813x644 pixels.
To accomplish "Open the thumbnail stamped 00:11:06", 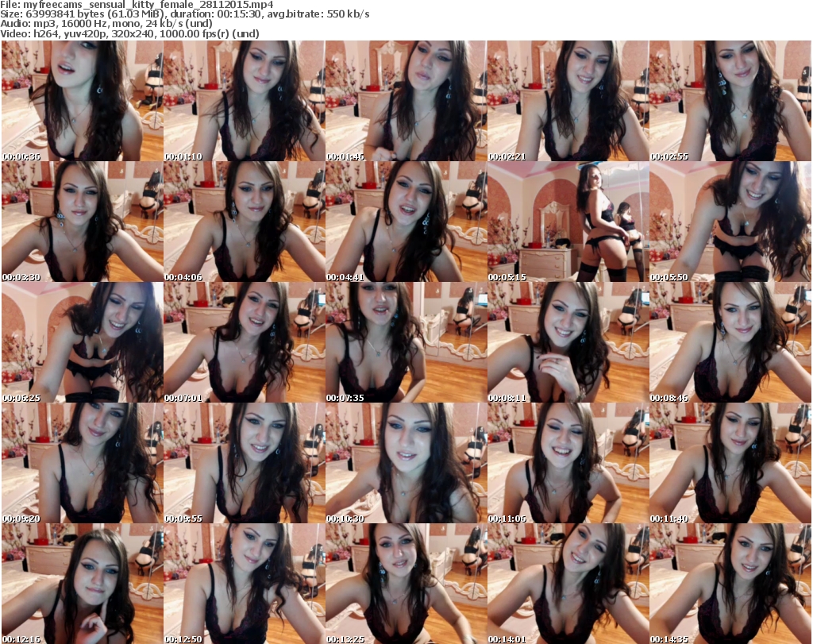I will click(x=568, y=463).
